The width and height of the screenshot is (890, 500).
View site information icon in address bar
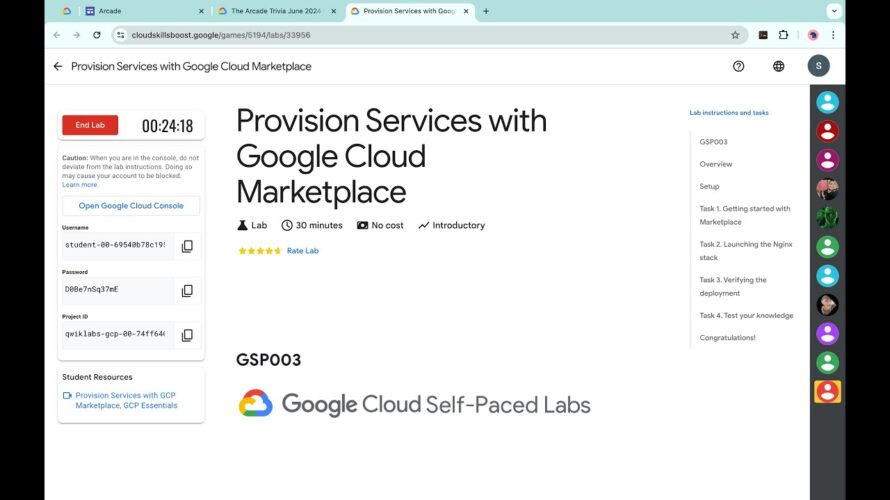[120, 35]
